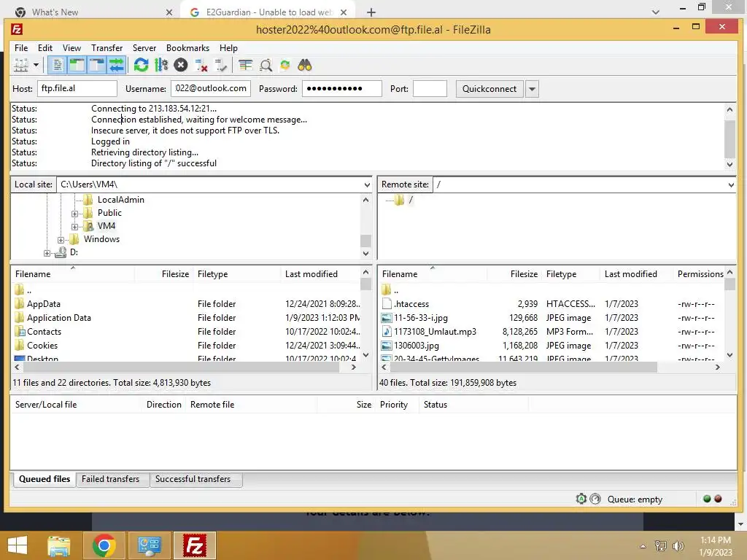
Task: Open Windows Start button
Action: click(18, 545)
